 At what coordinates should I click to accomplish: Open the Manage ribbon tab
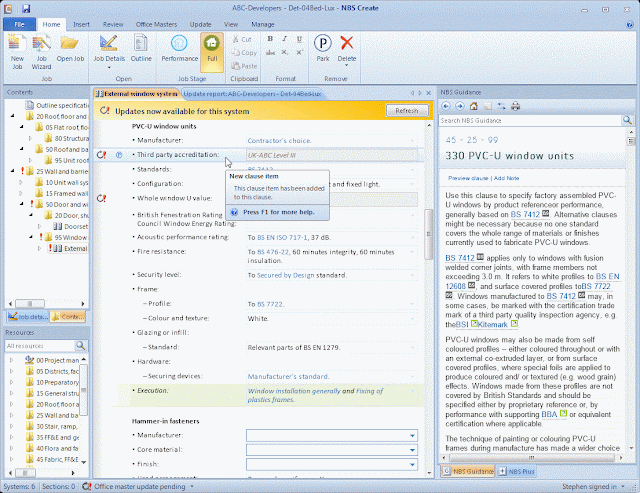[x=262, y=24]
